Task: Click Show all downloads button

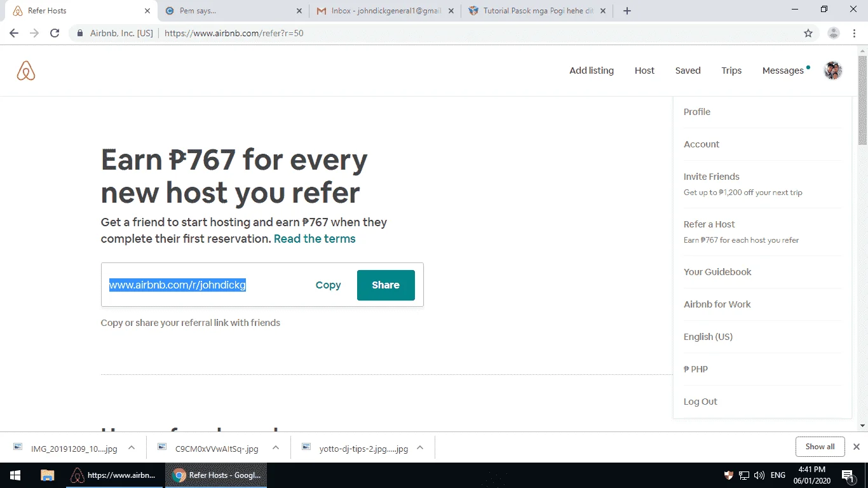Action: coord(820,447)
